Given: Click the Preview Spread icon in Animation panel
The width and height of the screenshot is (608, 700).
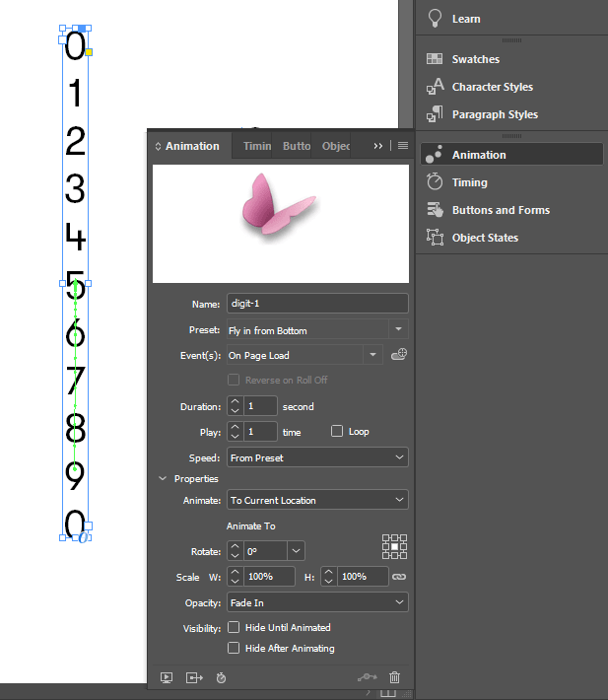Looking at the screenshot, I should pos(167,677).
